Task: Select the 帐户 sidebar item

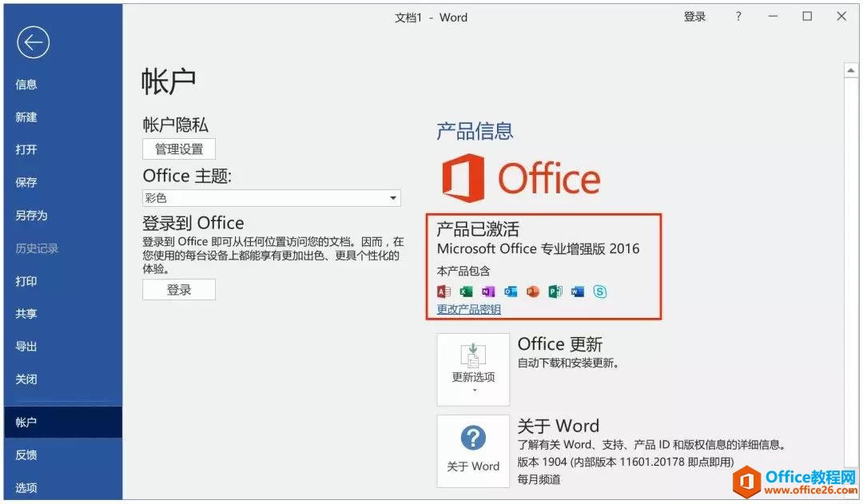Action: point(63,422)
